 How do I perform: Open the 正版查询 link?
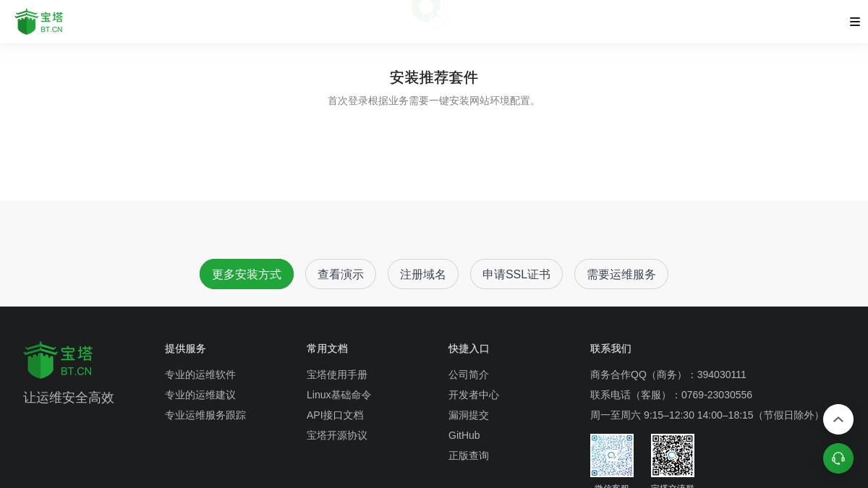click(469, 455)
